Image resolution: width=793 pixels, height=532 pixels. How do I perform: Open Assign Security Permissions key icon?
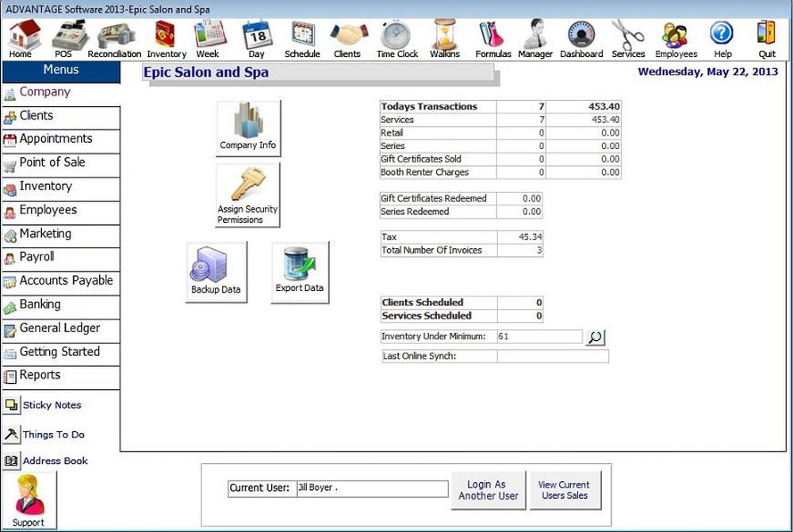(247, 195)
